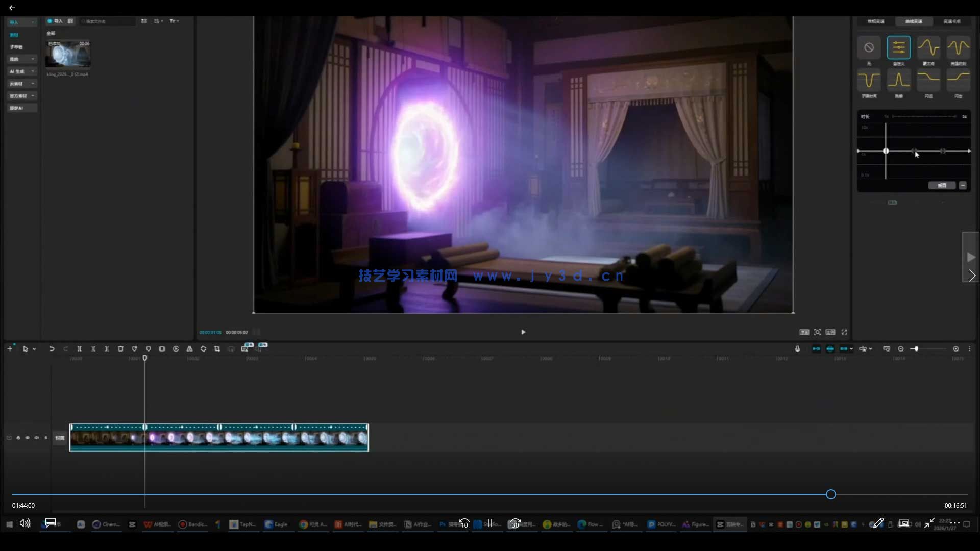The image size is (980, 551).
Task: Click the 重置 reset button in curve editor
Action: 942,186
